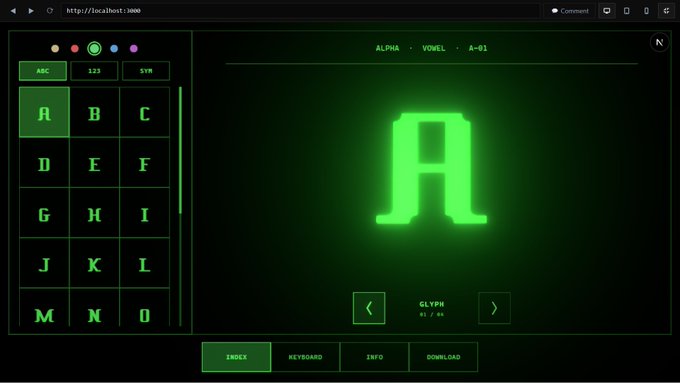Pick the blue color theme dot
Viewport: 680px width, 383px height.
pos(114,49)
